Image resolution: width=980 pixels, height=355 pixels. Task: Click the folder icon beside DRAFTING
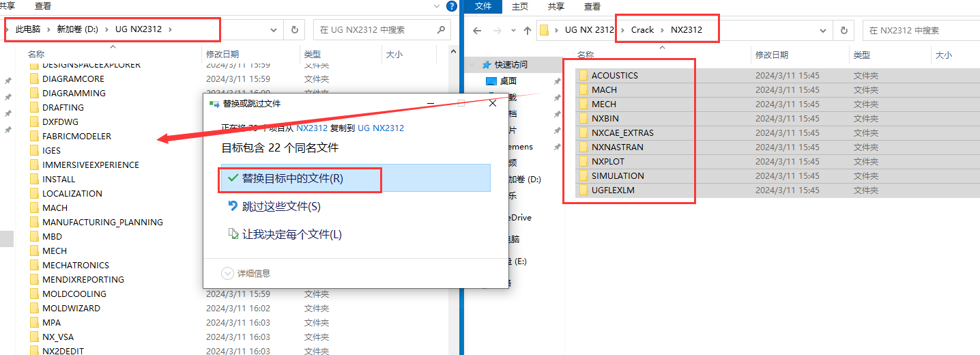click(34, 107)
